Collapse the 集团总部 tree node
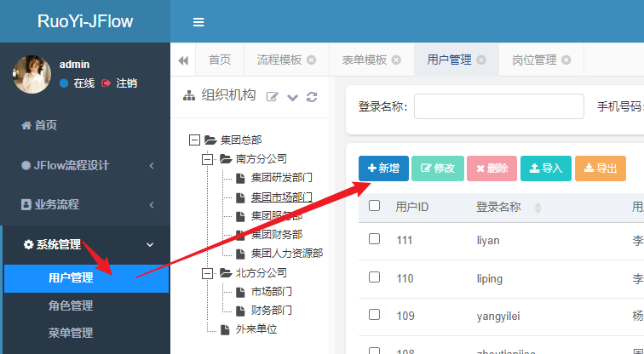Screen dimensions: 644x354 (194, 140)
